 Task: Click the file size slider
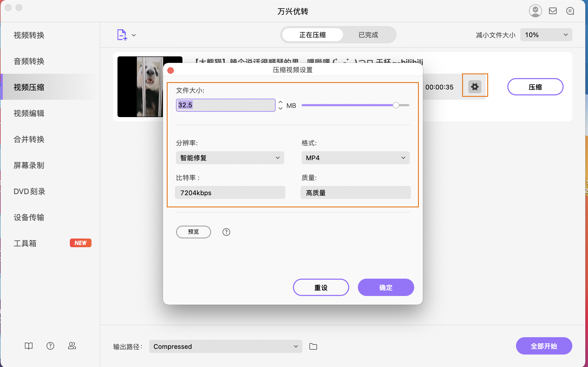[x=396, y=105]
